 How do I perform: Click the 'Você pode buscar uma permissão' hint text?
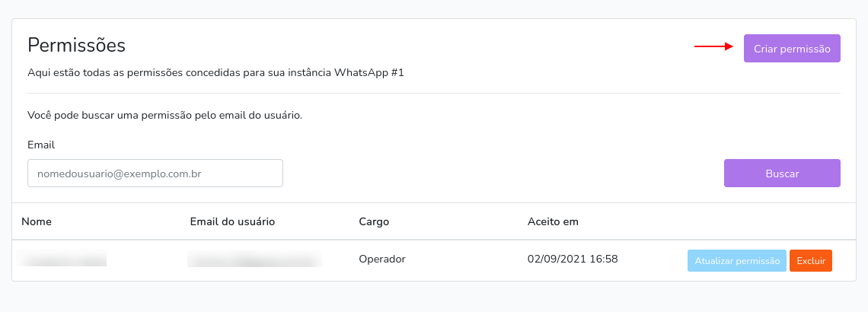[164, 116]
